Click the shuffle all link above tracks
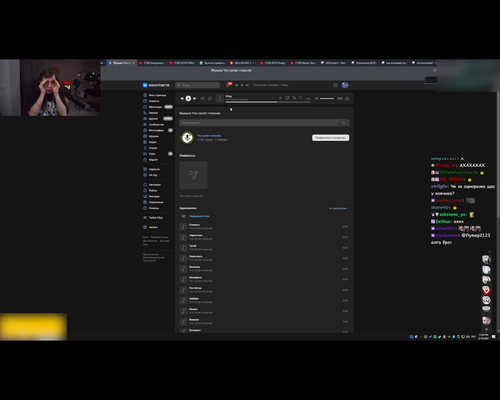The image size is (500, 400). tap(199, 216)
